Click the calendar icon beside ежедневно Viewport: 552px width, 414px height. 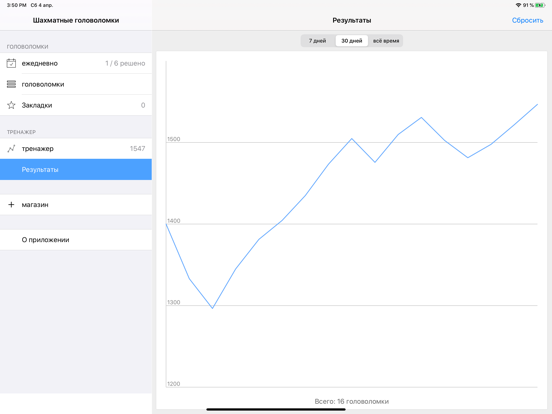click(11, 63)
